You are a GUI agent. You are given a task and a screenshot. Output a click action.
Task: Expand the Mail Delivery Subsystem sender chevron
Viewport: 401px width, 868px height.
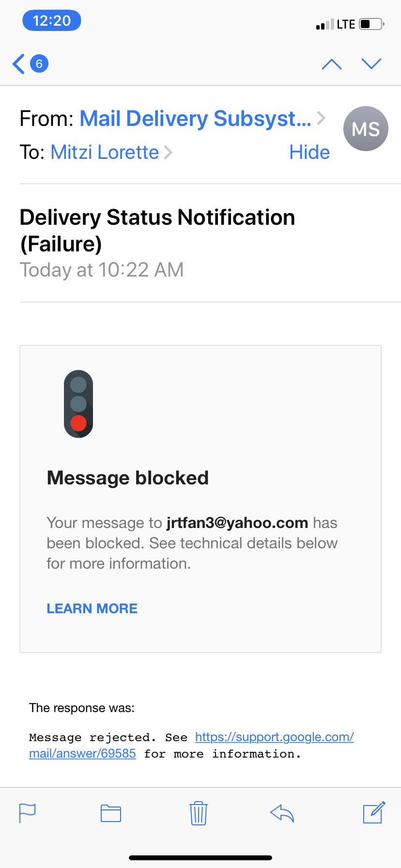[321, 118]
